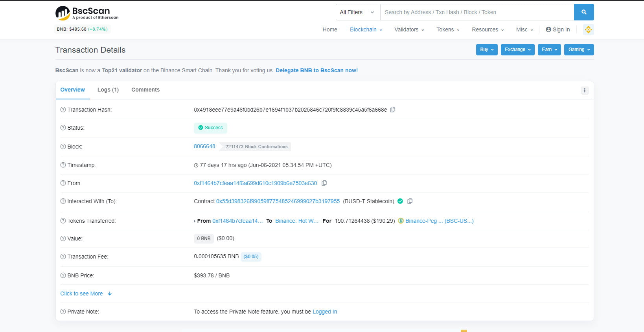Go to Home in navigation

(330, 29)
